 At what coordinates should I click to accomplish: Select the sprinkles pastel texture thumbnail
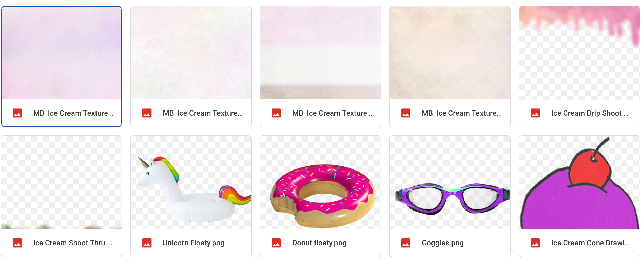[191, 53]
